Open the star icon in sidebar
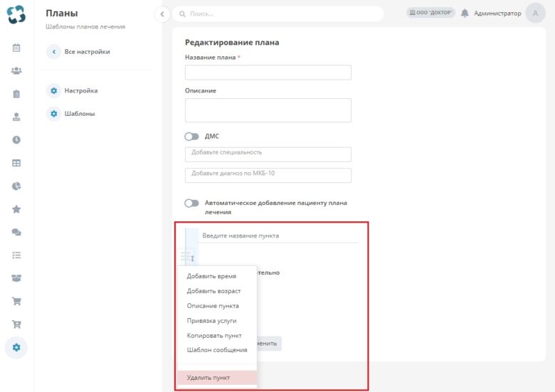The height and width of the screenshot is (392, 555). coord(16,209)
